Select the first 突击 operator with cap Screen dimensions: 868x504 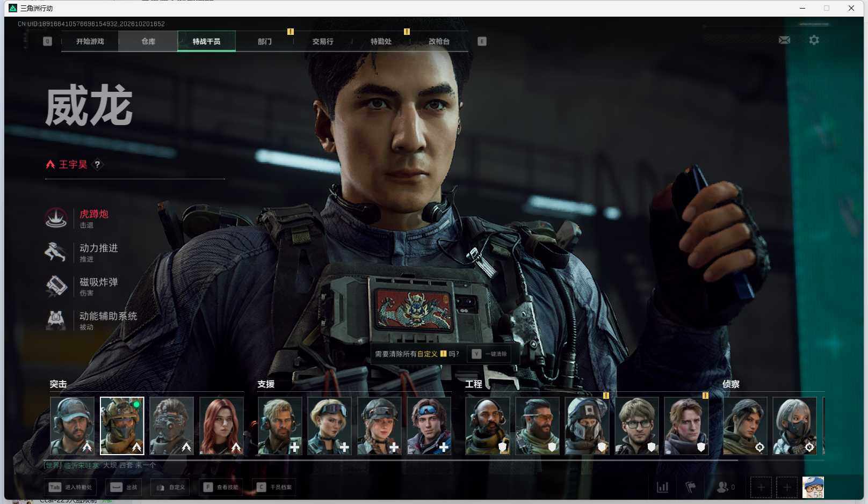click(72, 426)
